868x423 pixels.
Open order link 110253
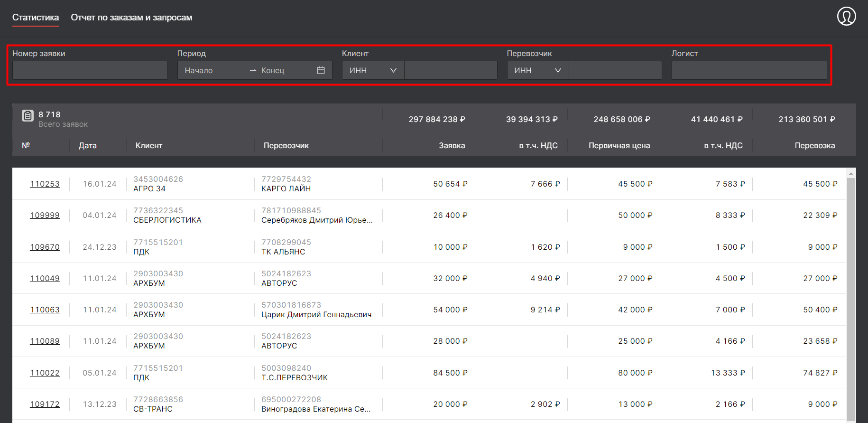coord(45,184)
